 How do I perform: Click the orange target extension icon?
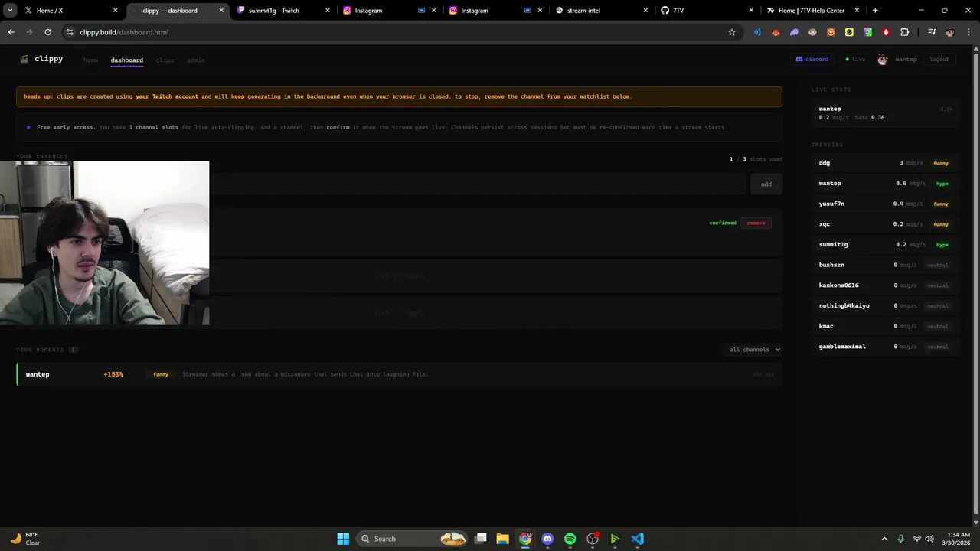click(831, 32)
